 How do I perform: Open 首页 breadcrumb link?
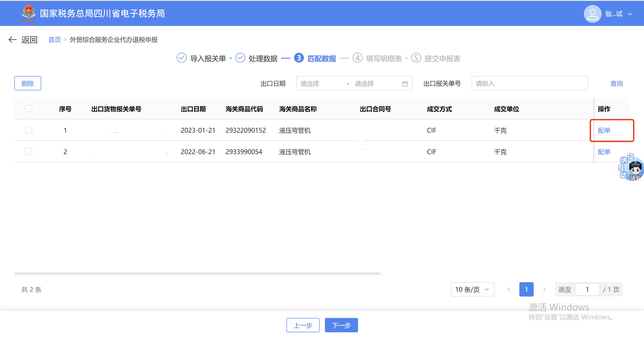tap(55, 40)
